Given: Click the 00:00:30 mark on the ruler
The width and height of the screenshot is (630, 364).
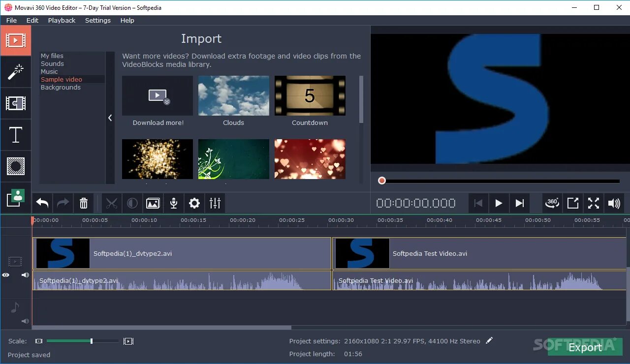Looking at the screenshot, I should (341, 220).
